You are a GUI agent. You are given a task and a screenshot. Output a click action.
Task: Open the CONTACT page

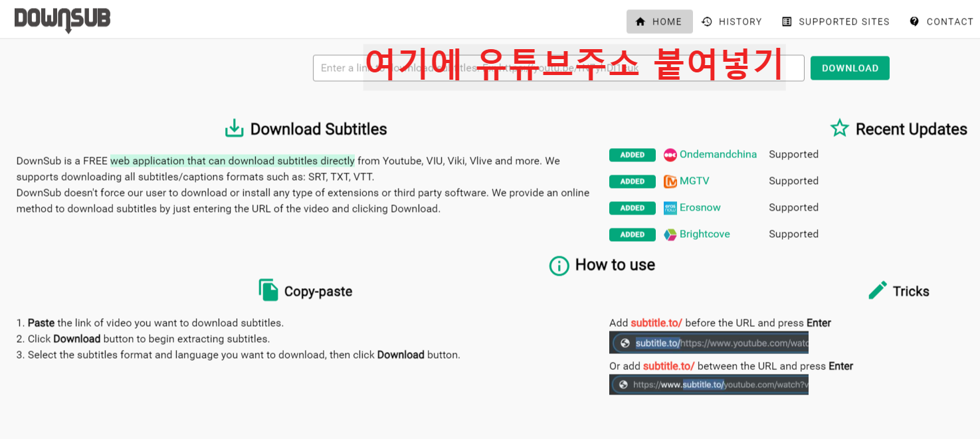click(x=941, y=21)
